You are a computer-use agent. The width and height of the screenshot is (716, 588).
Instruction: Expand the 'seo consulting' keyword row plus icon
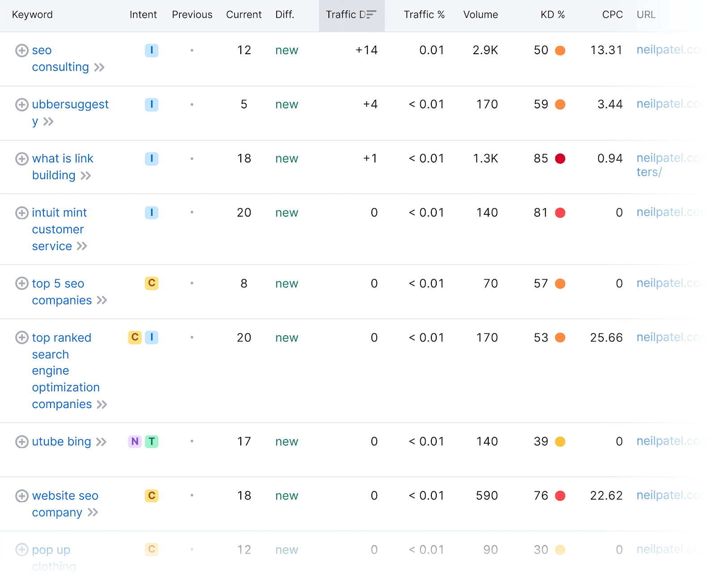[21, 51]
